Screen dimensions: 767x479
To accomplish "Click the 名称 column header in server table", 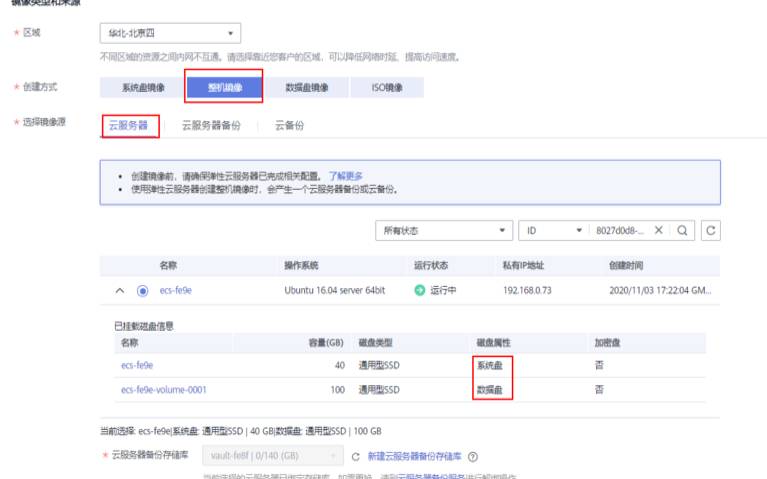I will pos(168,265).
